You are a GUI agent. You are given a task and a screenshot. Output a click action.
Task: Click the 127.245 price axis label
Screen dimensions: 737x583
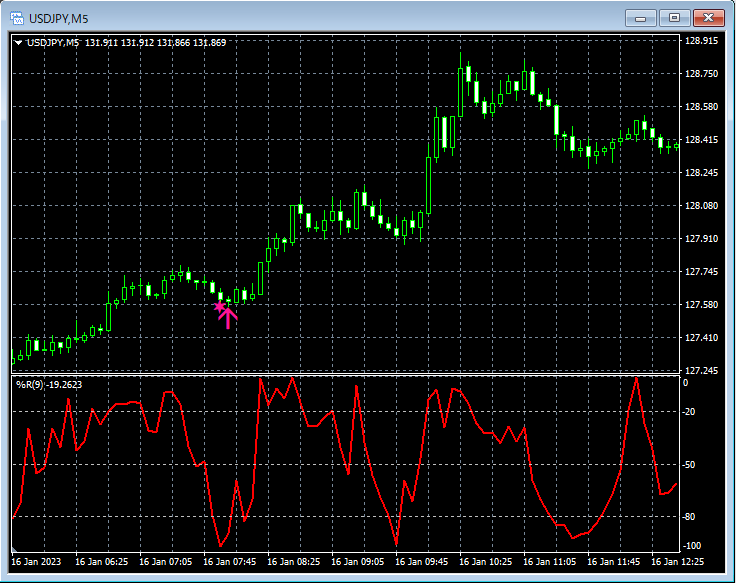[x=701, y=370]
